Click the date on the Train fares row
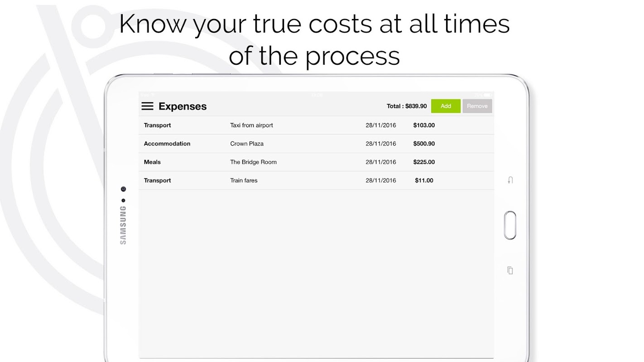Viewport: 644px width, 362px height. coord(381,180)
